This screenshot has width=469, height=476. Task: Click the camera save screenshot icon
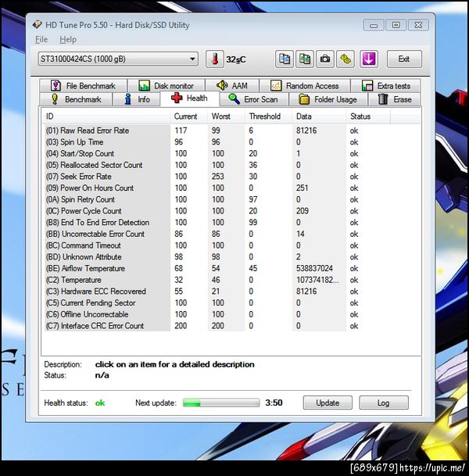pyautogui.click(x=325, y=59)
